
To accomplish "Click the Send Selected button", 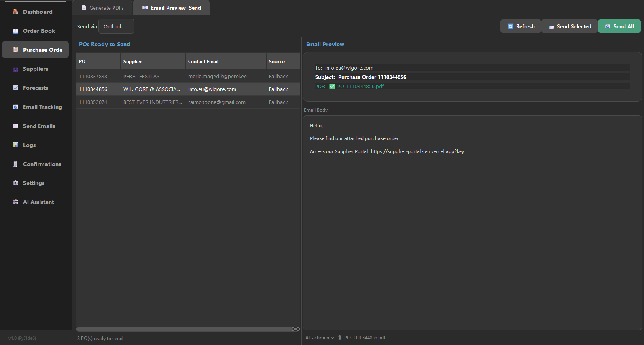I will click(x=570, y=26).
